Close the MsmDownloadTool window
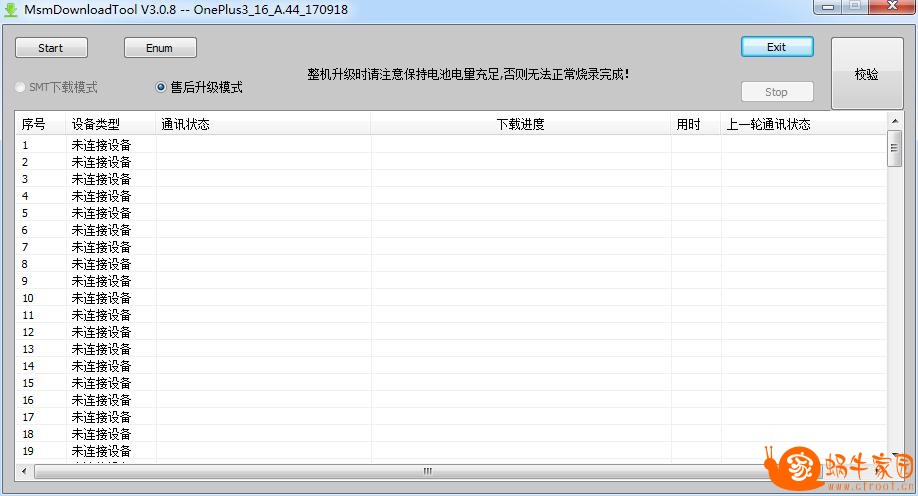The image size is (918, 496). pos(892,7)
